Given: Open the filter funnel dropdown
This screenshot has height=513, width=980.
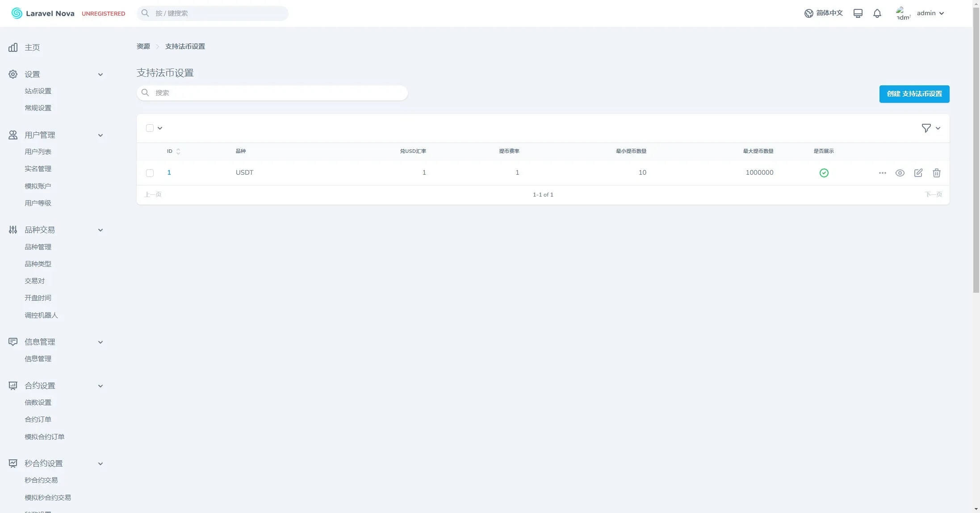Looking at the screenshot, I should click(x=930, y=128).
